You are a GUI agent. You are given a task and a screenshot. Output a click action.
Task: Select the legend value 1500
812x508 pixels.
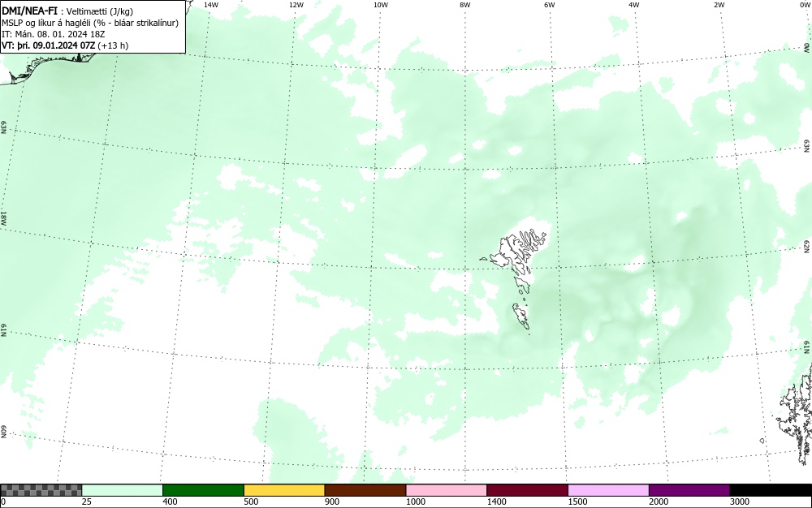point(578,502)
